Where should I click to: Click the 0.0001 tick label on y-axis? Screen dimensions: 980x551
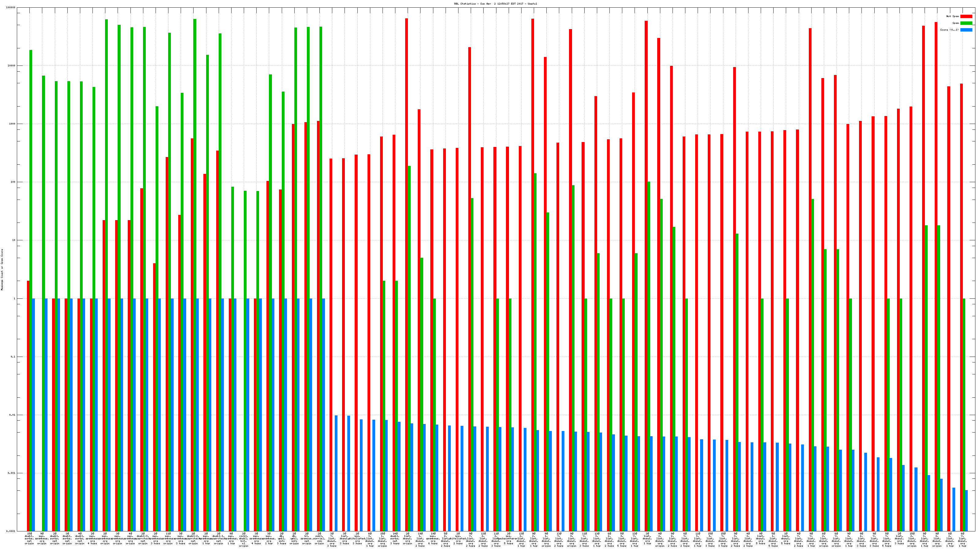pos(11,531)
